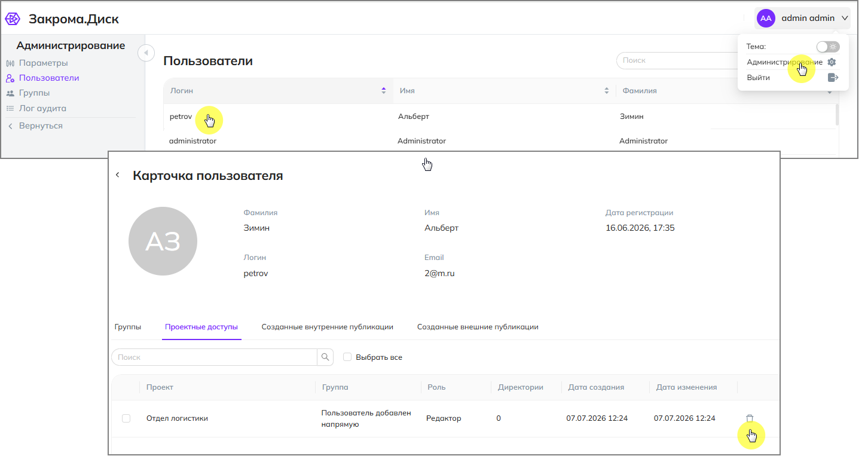
Task: Click Вернуться in the admin sidebar
Action: [x=41, y=126]
